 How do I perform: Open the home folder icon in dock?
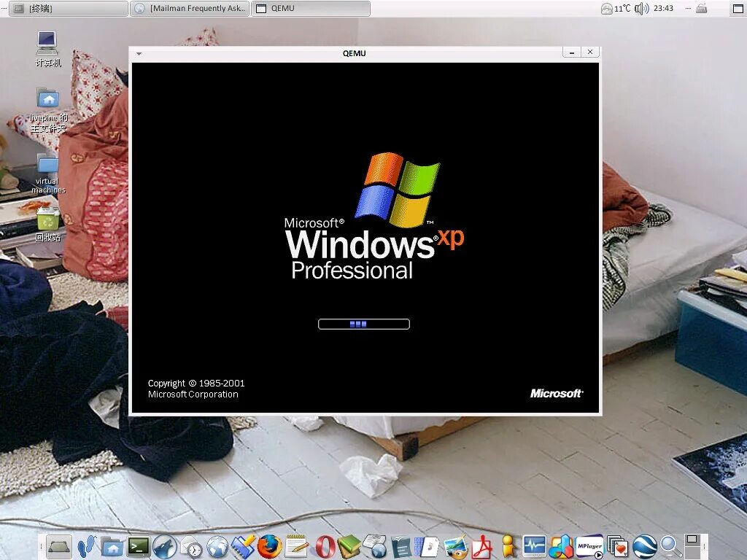point(112,547)
